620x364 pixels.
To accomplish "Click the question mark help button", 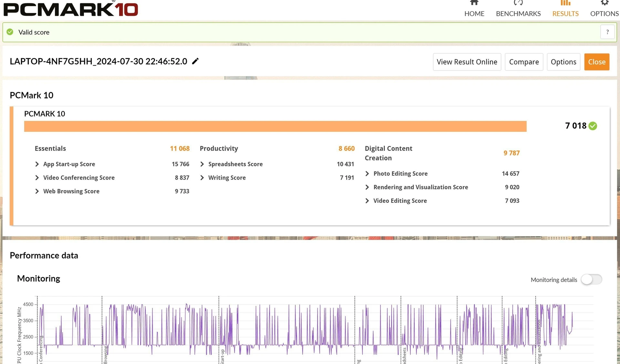I will [607, 32].
